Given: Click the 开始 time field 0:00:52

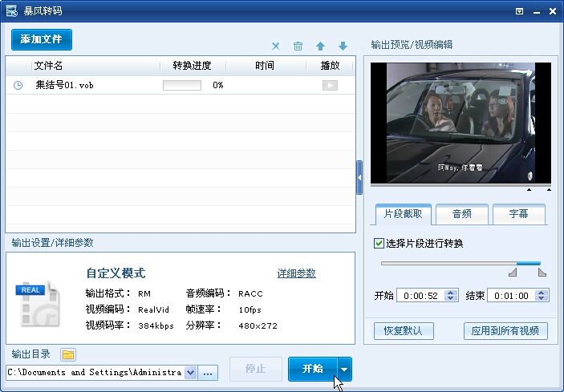Looking at the screenshot, I should [x=420, y=296].
